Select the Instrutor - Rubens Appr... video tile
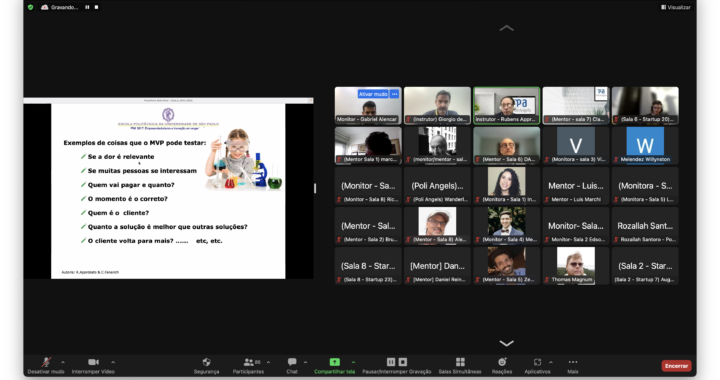720x380 pixels. click(x=506, y=106)
